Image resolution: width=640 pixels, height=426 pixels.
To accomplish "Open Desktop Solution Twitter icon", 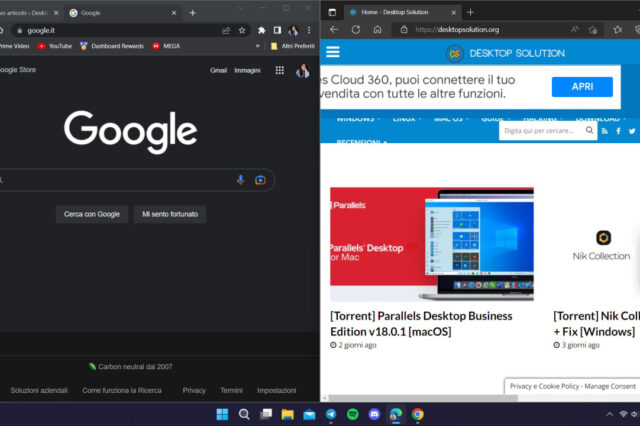I will [x=632, y=131].
